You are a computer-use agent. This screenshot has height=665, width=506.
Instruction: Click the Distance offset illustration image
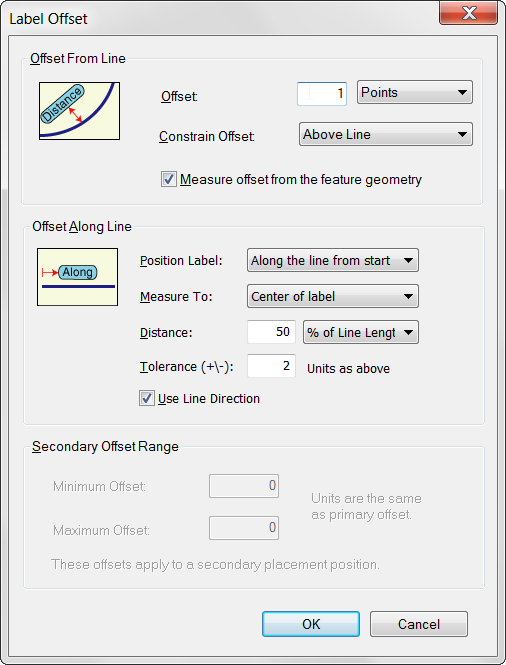79,111
